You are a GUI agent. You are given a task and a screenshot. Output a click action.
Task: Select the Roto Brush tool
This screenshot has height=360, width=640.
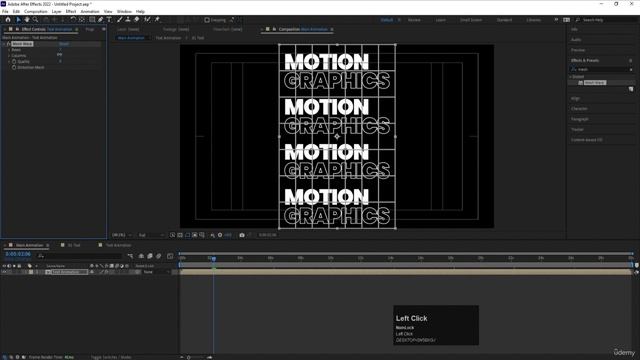tap(147, 20)
